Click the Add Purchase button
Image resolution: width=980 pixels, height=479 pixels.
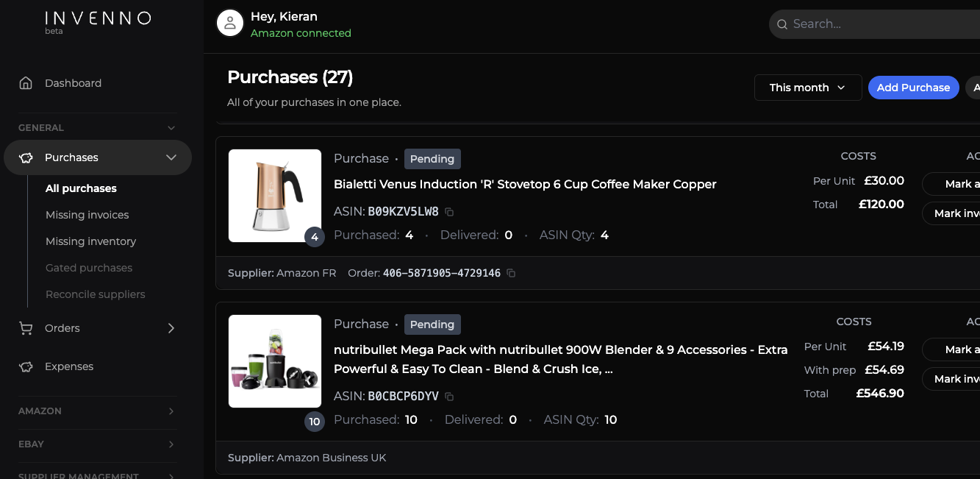tap(913, 88)
